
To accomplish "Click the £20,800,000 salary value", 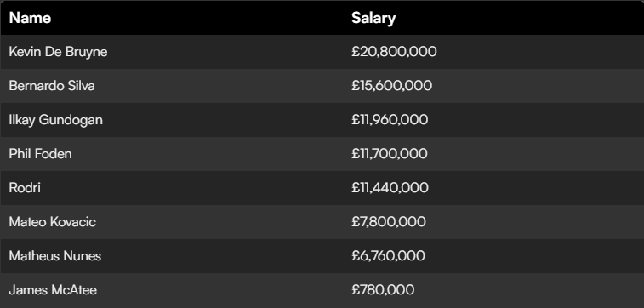I will tap(394, 52).
